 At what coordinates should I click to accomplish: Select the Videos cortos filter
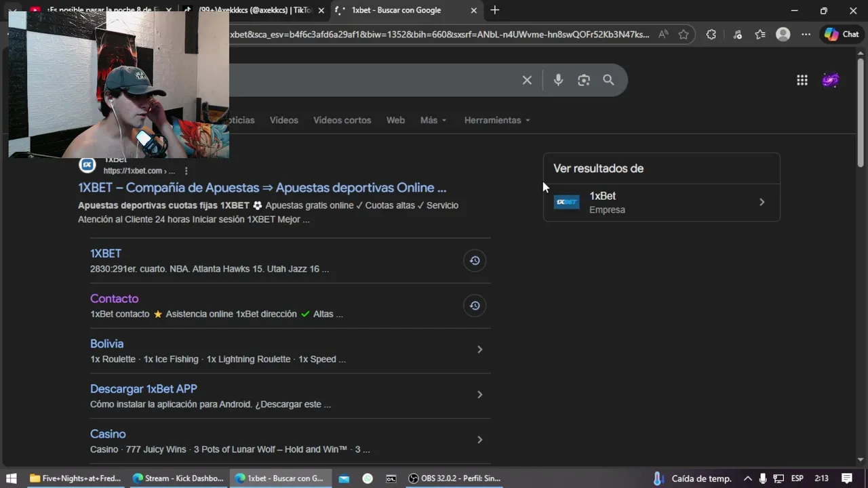click(342, 120)
